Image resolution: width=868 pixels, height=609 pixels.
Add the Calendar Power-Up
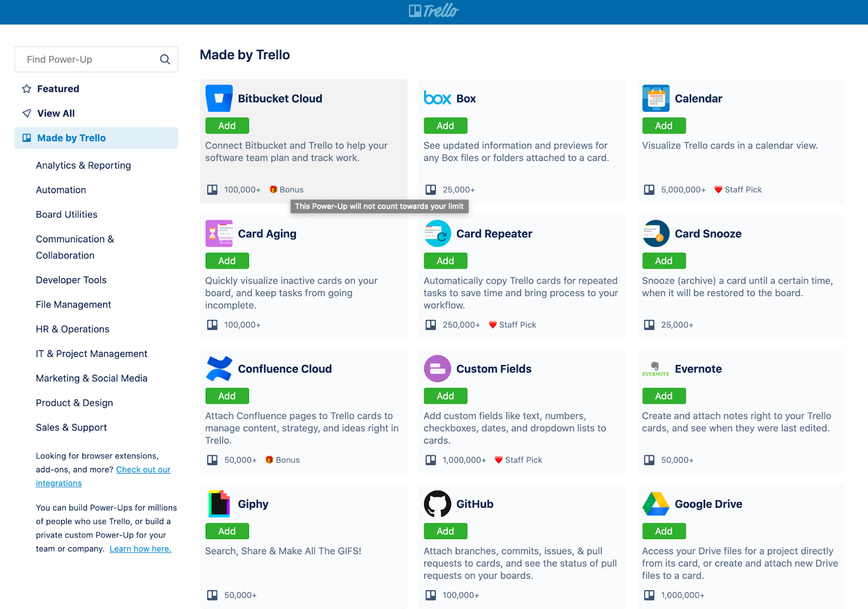pyautogui.click(x=664, y=125)
